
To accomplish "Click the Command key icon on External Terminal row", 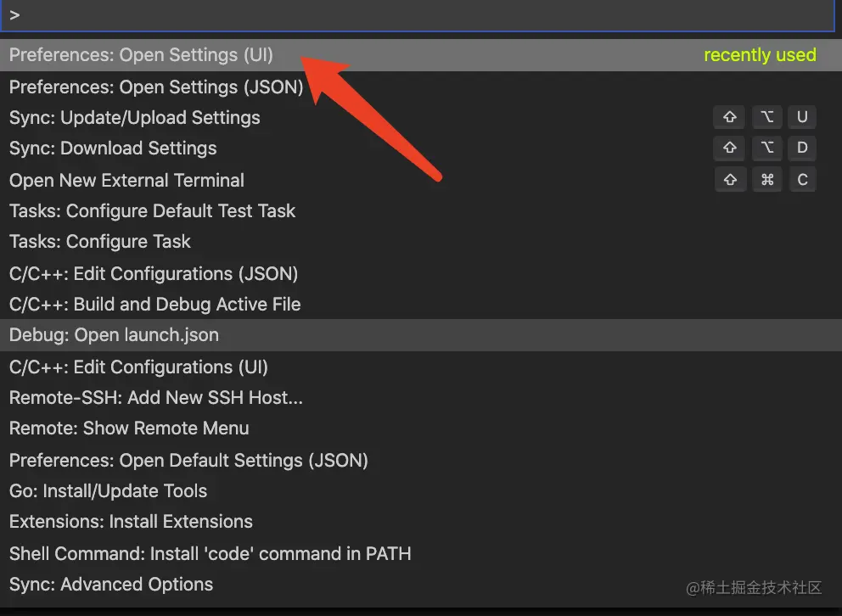I will (767, 180).
